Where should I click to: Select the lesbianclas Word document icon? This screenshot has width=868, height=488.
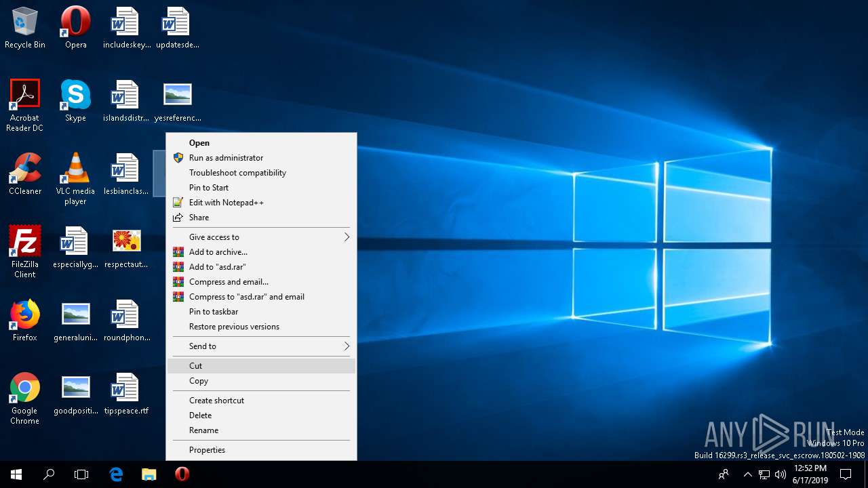pyautogui.click(x=126, y=175)
